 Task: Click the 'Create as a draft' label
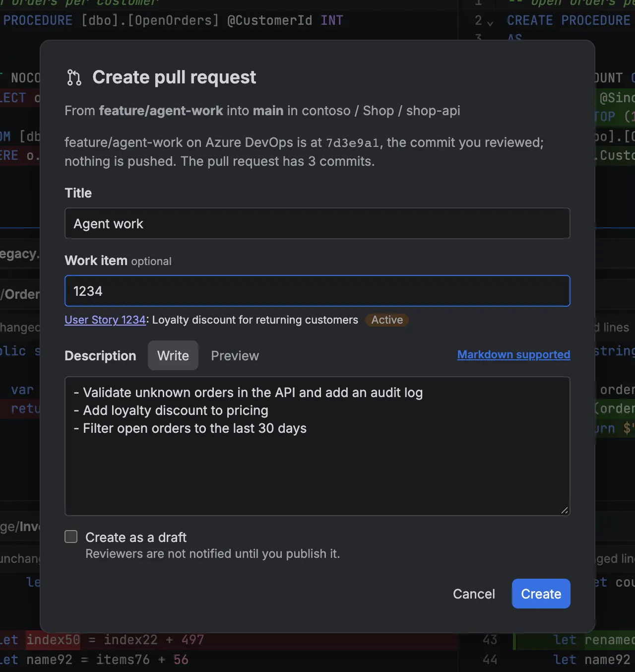[x=136, y=537]
